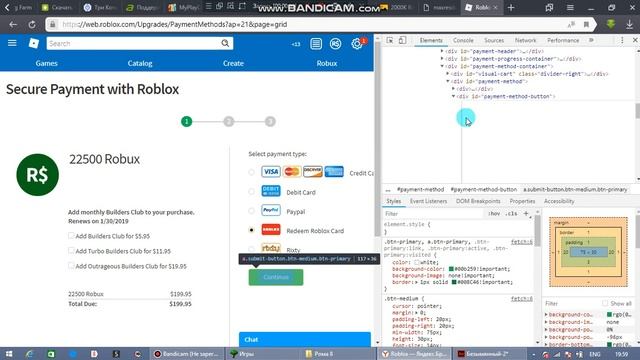640x360 pixels.
Task: Switch to DevTools Performance tab
Action: pyautogui.click(x=563, y=40)
